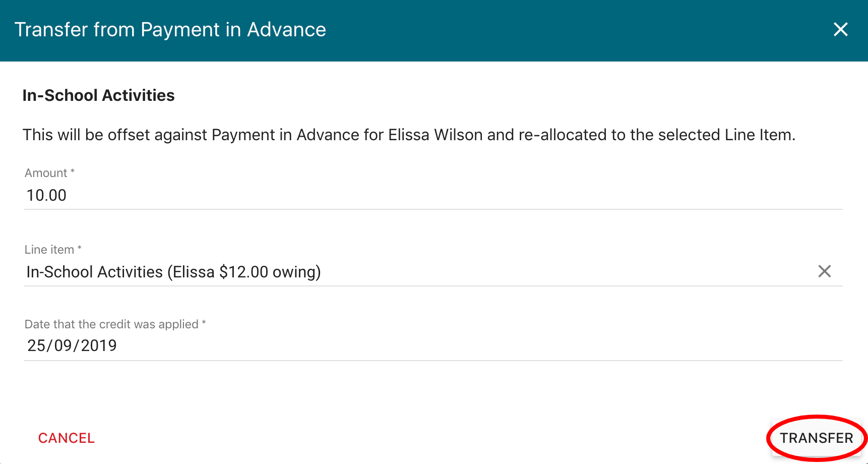Click the Line item field label
The width and height of the screenshot is (868, 464).
pos(49,250)
